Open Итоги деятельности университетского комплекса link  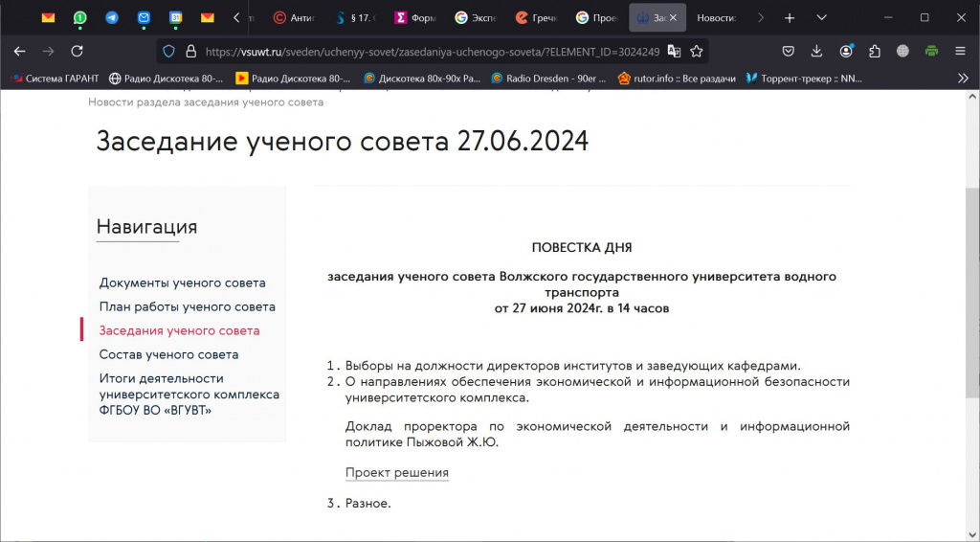[x=189, y=394]
